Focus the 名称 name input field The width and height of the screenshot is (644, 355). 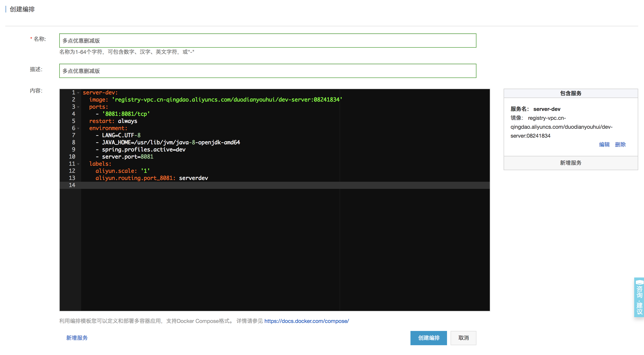coord(267,41)
